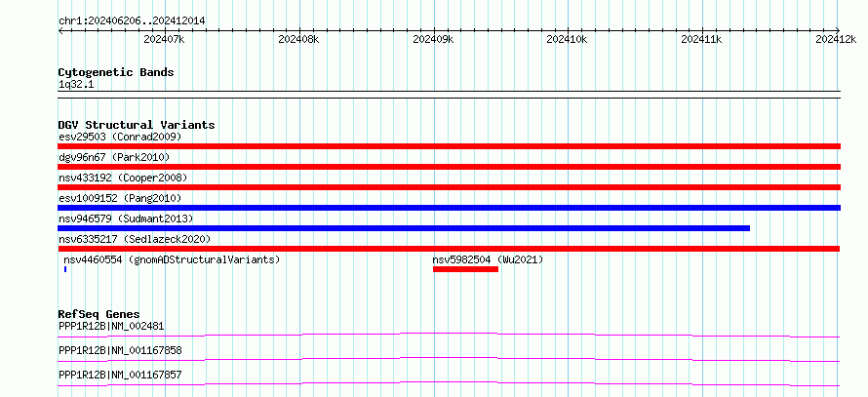Select the magenta NM_002481 transcript line
868x397 pixels.
point(449,335)
